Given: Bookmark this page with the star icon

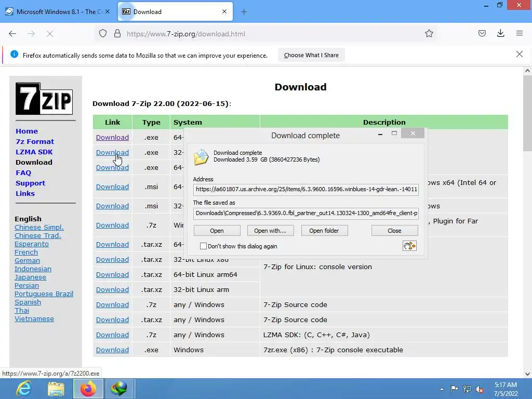Looking at the screenshot, I should 429,34.
